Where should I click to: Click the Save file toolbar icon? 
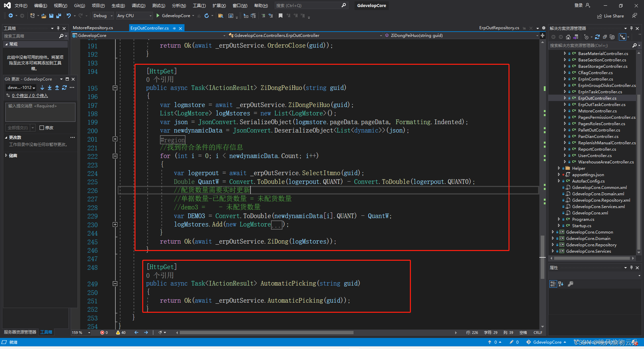tap(51, 16)
